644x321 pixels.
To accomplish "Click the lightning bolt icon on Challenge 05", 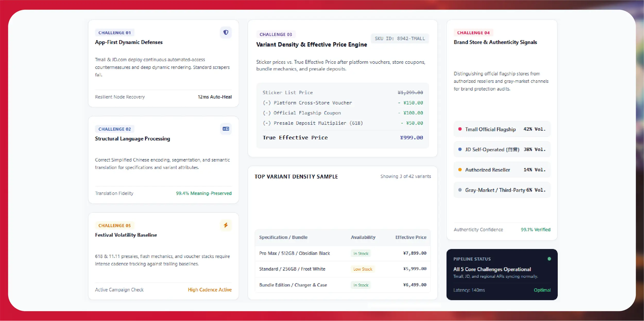I will pos(226,225).
